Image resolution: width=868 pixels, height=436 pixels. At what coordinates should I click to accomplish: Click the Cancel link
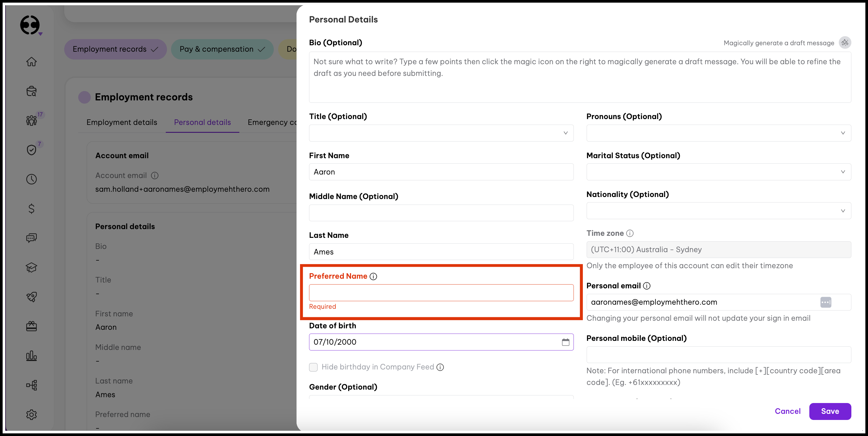(x=787, y=411)
